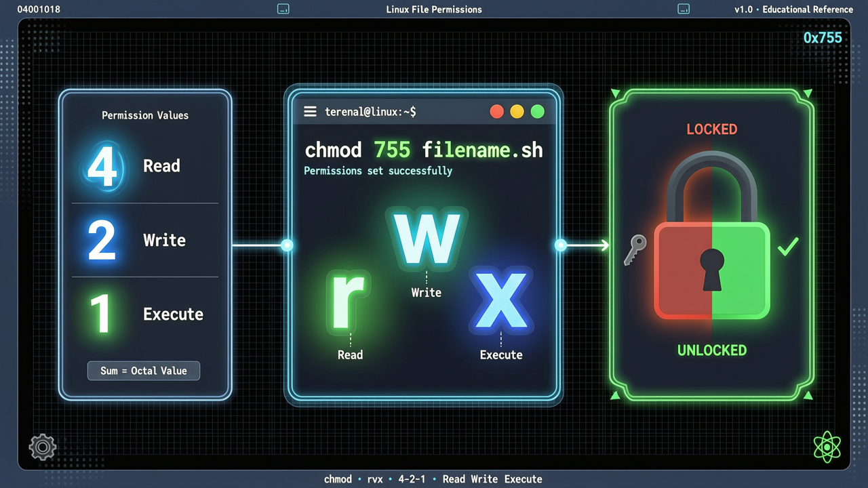Click the 0x755 label
Screen dimensions: 868x488
[823, 38]
